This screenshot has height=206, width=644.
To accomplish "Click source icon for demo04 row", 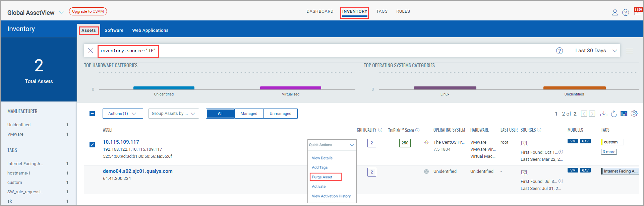I will coord(524,173).
